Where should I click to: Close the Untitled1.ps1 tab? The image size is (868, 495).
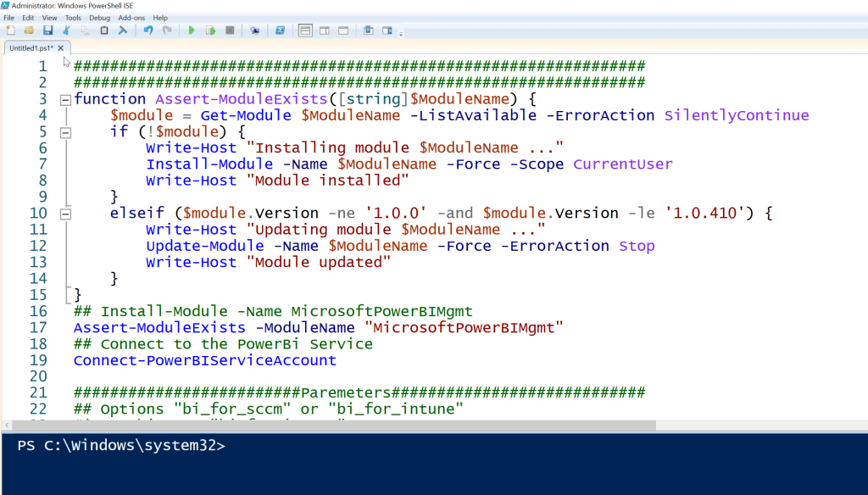[x=61, y=48]
